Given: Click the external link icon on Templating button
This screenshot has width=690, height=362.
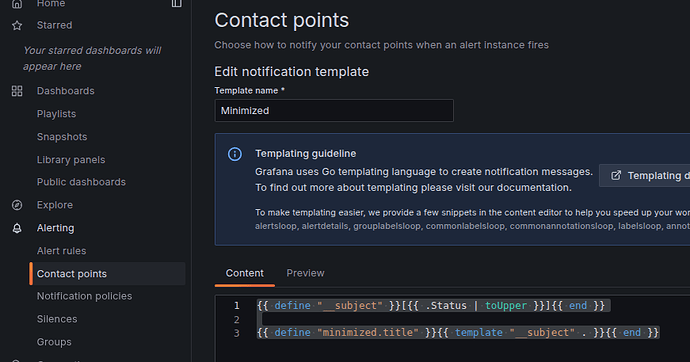Looking at the screenshot, I should (616, 176).
